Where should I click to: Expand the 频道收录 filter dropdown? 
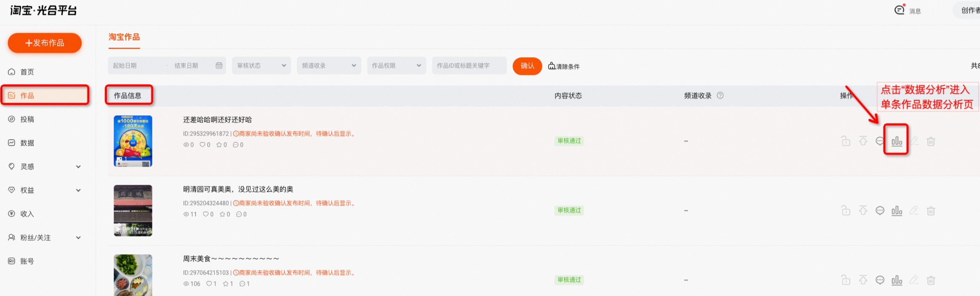coord(329,66)
